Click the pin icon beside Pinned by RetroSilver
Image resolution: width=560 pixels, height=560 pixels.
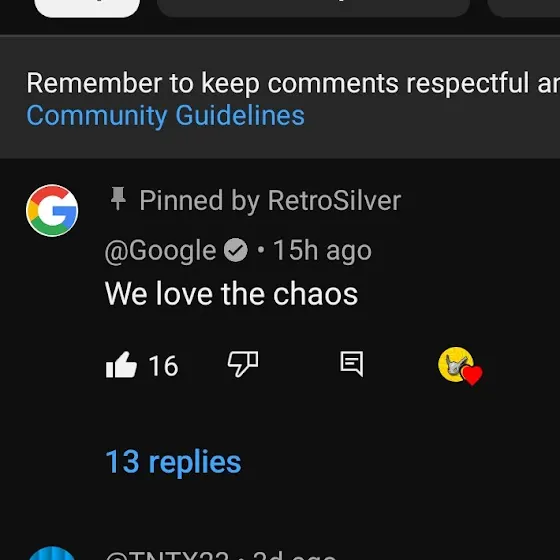(x=118, y=199)
